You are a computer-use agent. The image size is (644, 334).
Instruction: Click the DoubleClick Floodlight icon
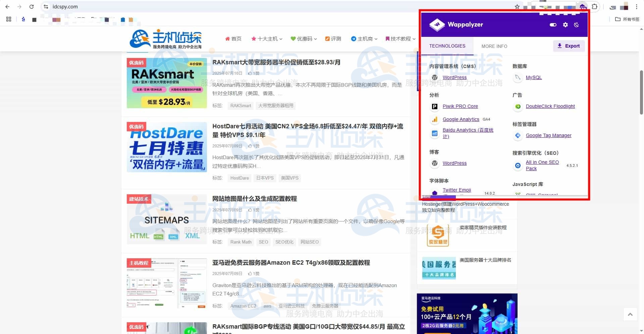518,106
